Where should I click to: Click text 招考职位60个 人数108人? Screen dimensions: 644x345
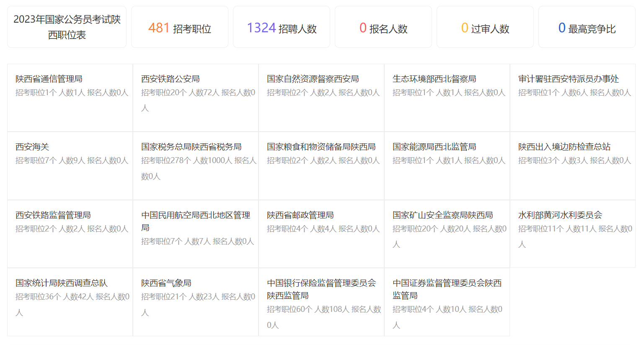[x=308, y=309]
